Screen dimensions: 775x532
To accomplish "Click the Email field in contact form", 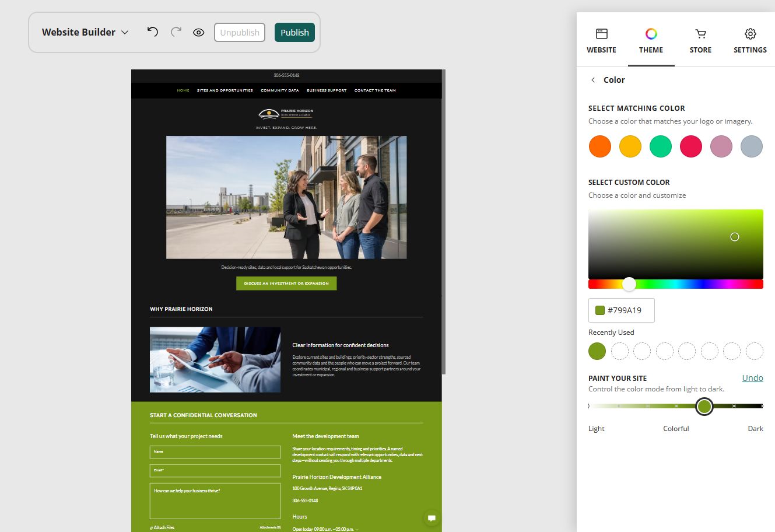I will [215, 470].
